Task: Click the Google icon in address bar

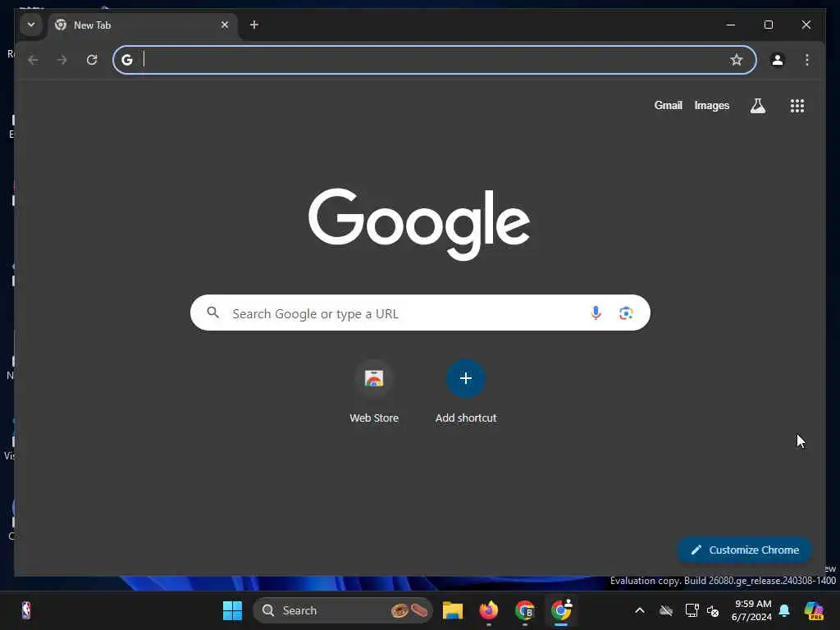Action: click(x=127, y=60)
